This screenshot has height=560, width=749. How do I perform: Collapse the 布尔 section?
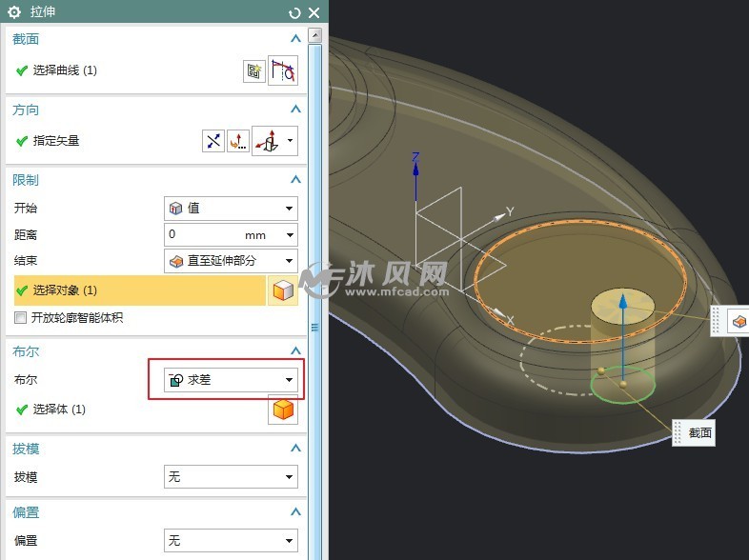coord(295,350)
